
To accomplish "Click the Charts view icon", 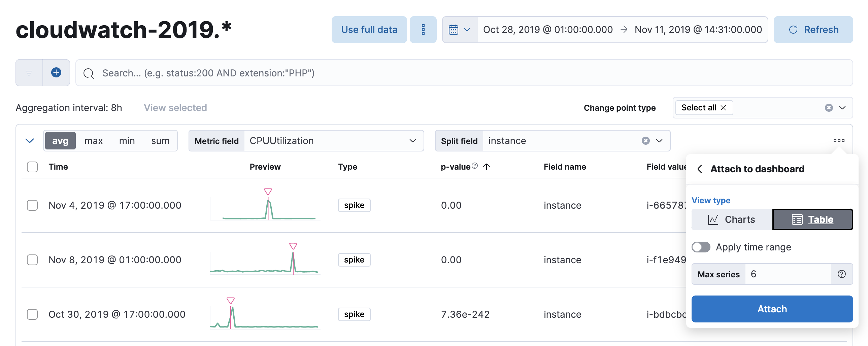I will [713, 220].
